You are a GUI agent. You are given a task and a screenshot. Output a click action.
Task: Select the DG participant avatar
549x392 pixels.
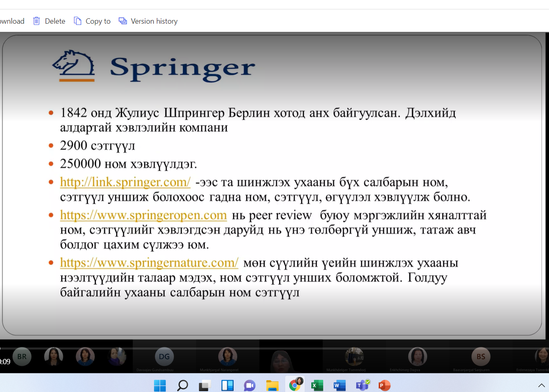(x=164, y=356)
